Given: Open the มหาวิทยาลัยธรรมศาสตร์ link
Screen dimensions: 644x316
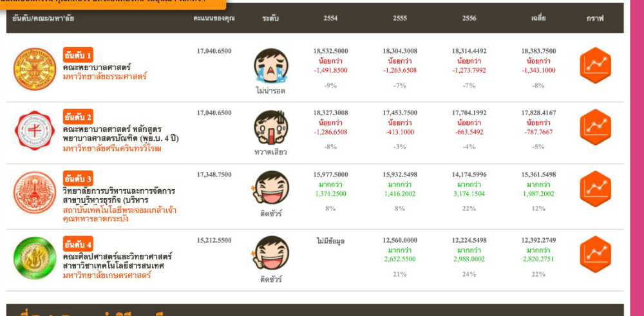Looking at the screenshot, I should (104, 77).
